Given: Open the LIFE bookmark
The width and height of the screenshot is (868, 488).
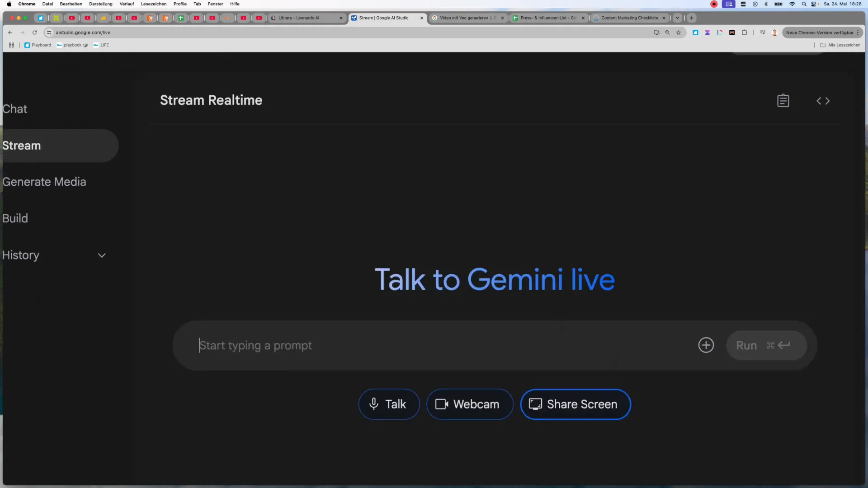Looking at the screenshot, I should pos(101,45).
